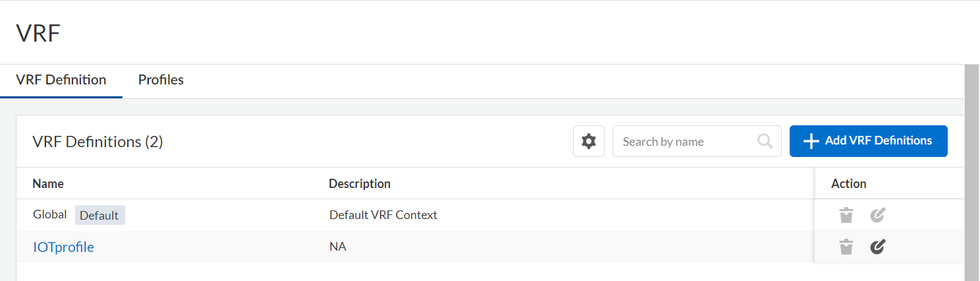Click the Name column header
980x281 pixels.
[x=48, y=183]
